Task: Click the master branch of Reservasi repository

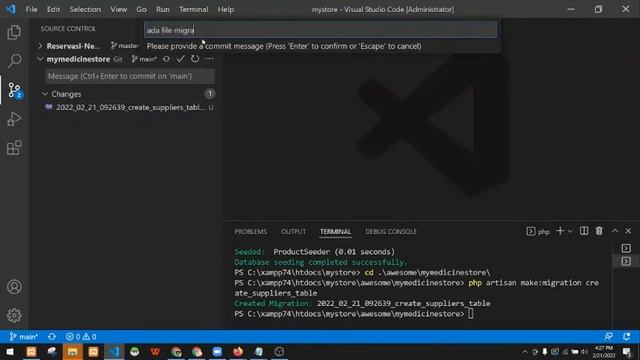Action: point(124,46)
